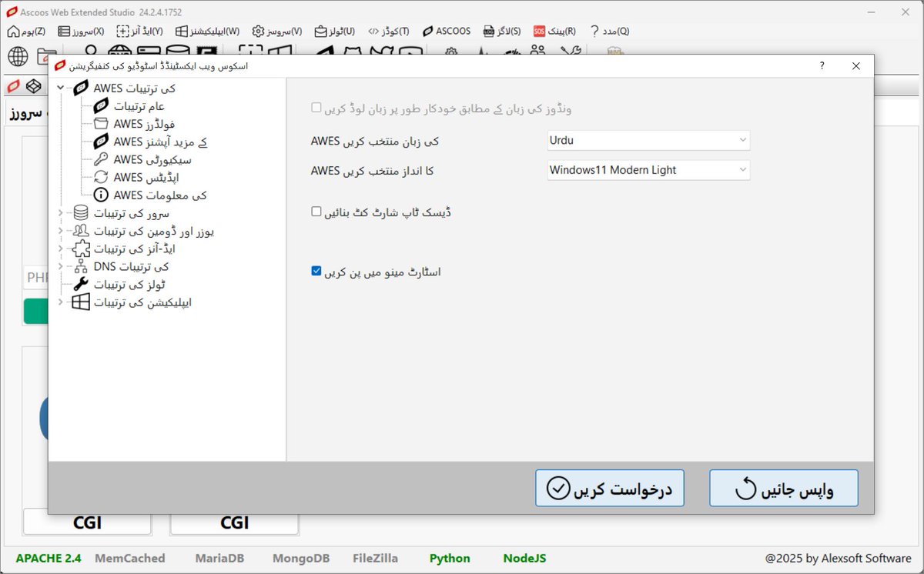Open the سرورز(X) menu
The height and width of the screenshot is (574, 924).
pos(81,32)
